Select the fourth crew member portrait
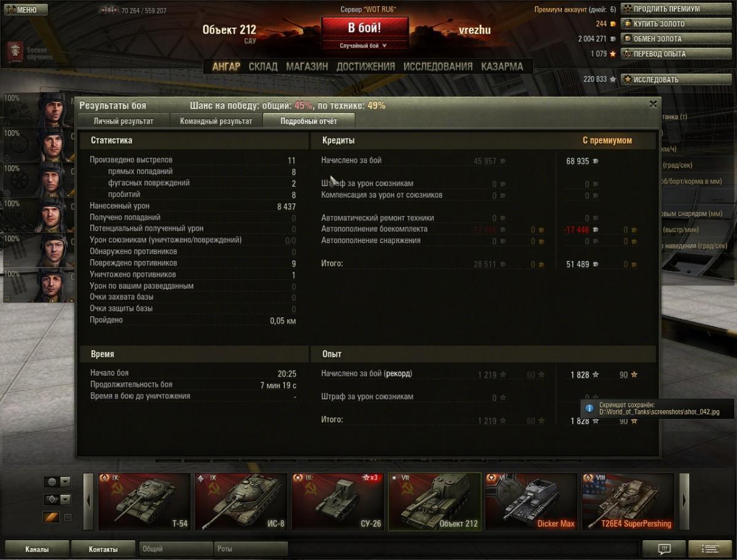 click(53, 214)
